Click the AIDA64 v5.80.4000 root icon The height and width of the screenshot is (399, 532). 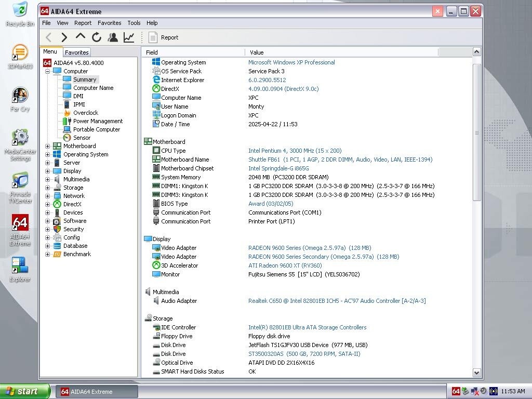point(47,63)
